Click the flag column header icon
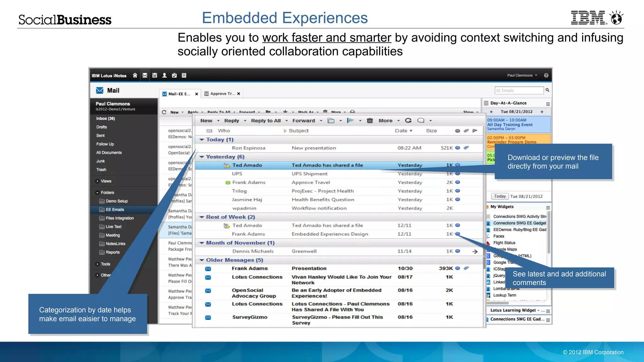Screen dimensions: 644x362 pyautogui.click(x=475, y=131)
